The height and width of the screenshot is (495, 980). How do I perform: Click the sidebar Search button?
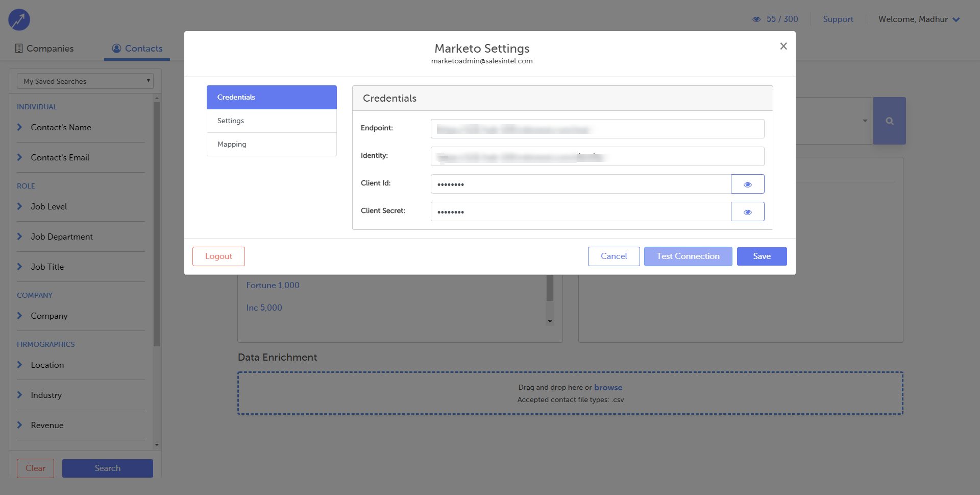[107, 468]
